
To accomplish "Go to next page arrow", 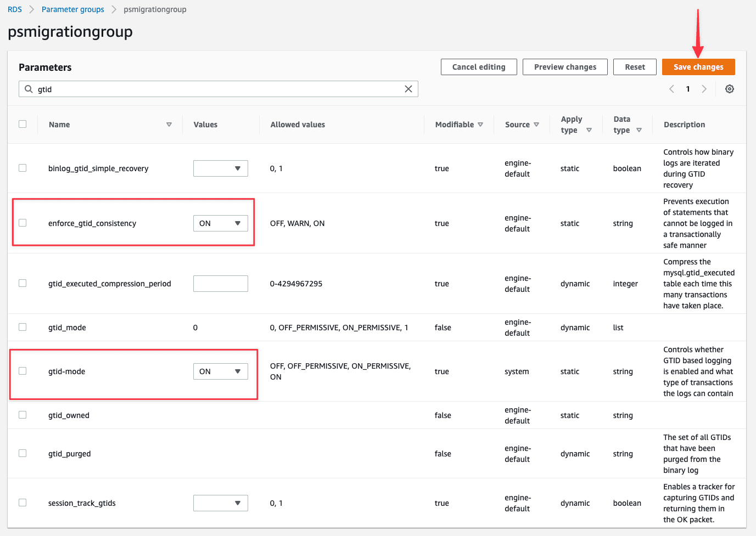I will (x=704, y=89).
